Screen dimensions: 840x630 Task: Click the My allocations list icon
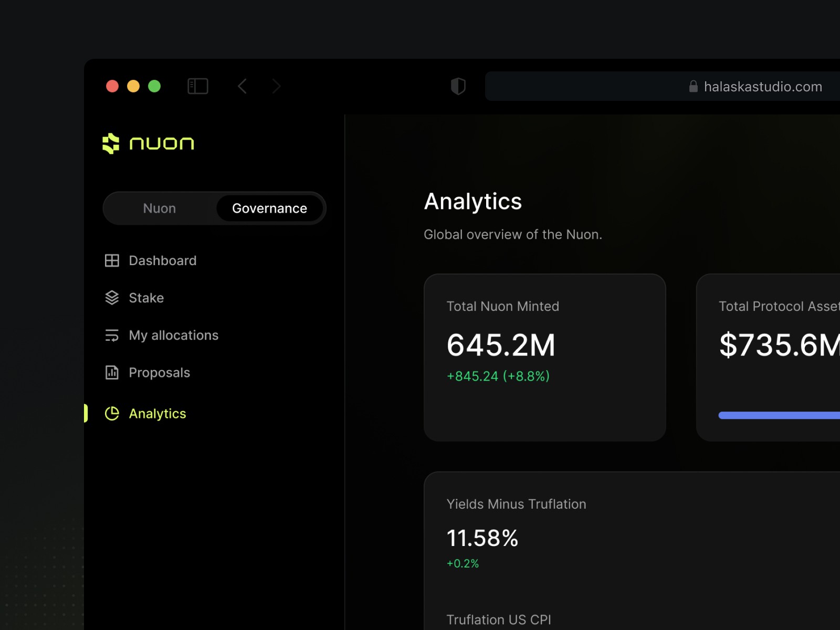112,335
